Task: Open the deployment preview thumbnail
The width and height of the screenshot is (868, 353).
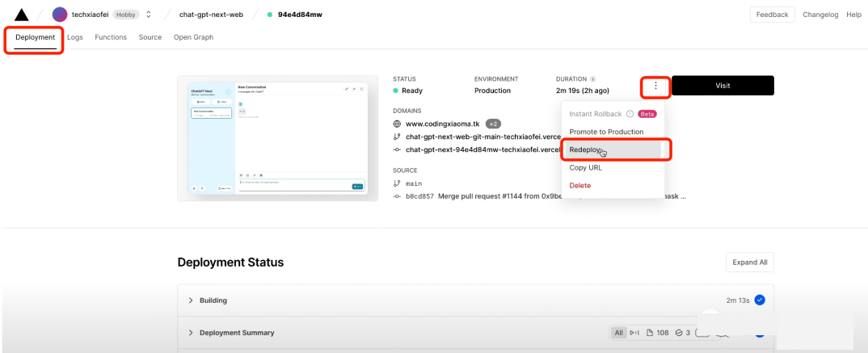Action: (277, 138)
